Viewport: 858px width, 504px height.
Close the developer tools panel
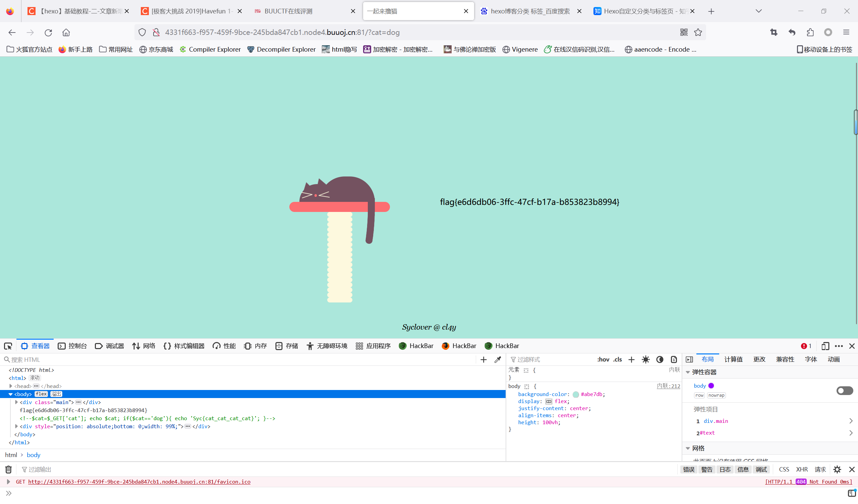(x=852, y=346)
